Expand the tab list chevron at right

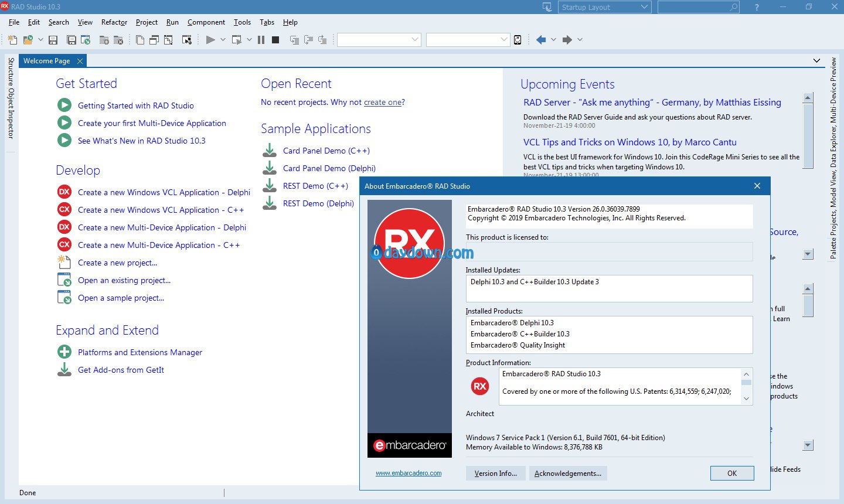(816, 61)
